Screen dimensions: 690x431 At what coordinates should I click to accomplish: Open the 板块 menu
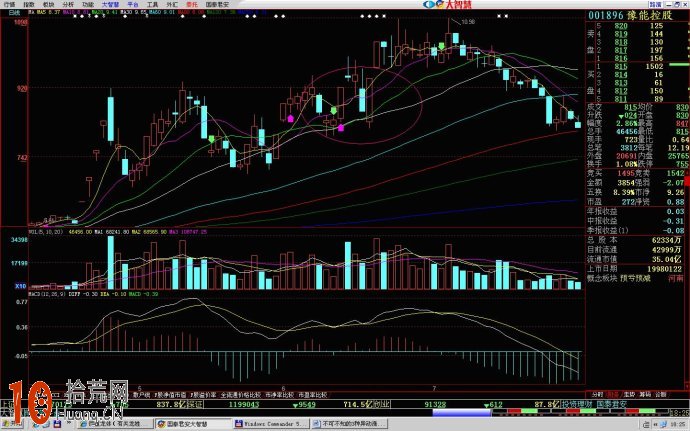48,4
